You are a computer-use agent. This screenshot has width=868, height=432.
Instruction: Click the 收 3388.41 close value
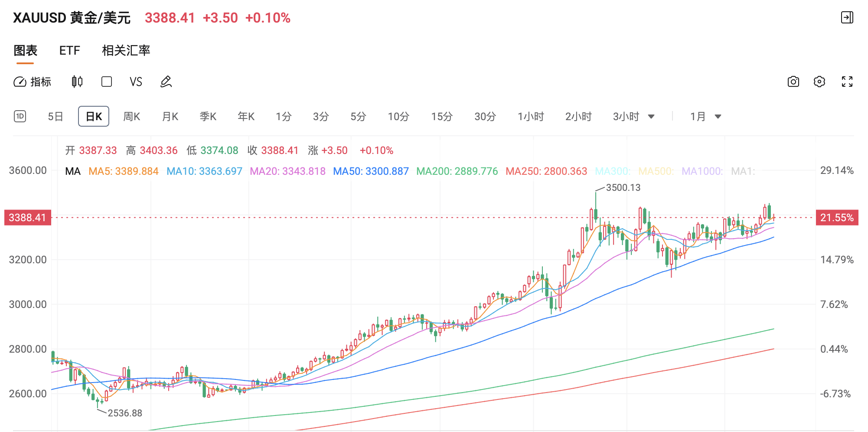tap(273, 151)
